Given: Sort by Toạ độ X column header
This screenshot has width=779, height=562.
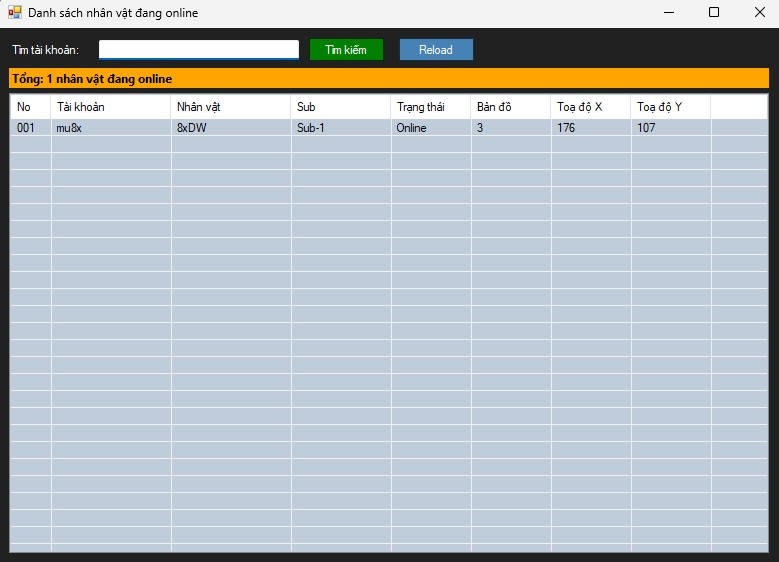Looking at the screenshot, I should (x=591, y=107).
